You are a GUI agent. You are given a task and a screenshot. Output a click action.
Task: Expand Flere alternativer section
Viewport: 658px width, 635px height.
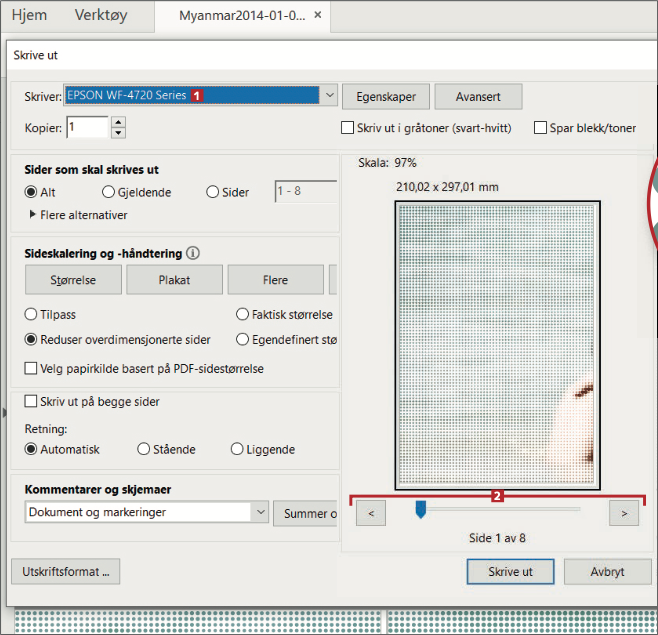pyautogui.click(x=33, y=215)
